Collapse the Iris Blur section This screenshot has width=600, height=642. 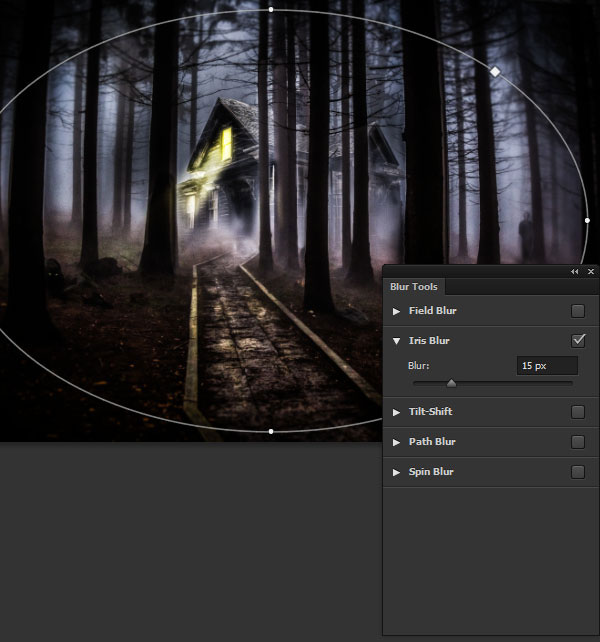point(396,341)
